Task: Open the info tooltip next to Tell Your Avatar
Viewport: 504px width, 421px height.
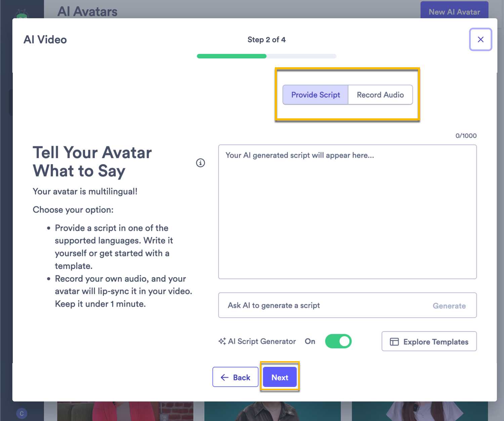Action: click(201, 163)
